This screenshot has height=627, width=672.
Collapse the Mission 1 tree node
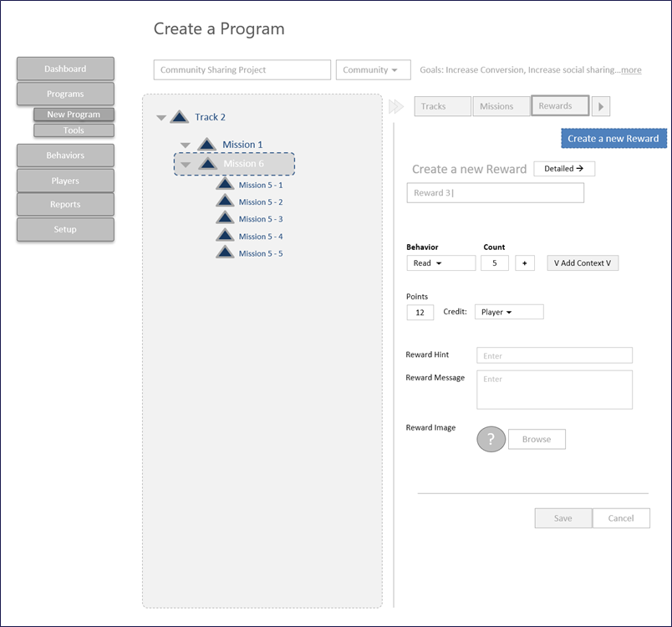click(186, 145)
